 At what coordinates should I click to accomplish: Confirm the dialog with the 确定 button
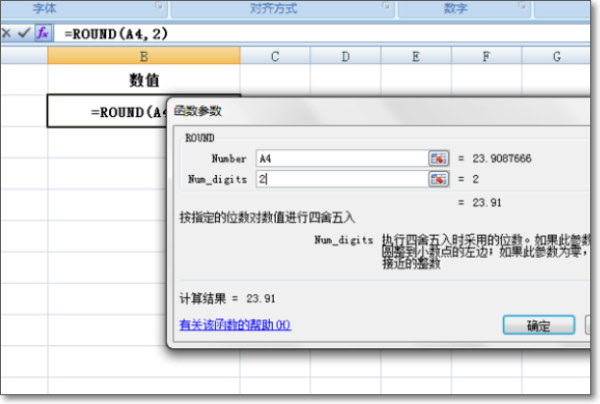coord(539,326)
